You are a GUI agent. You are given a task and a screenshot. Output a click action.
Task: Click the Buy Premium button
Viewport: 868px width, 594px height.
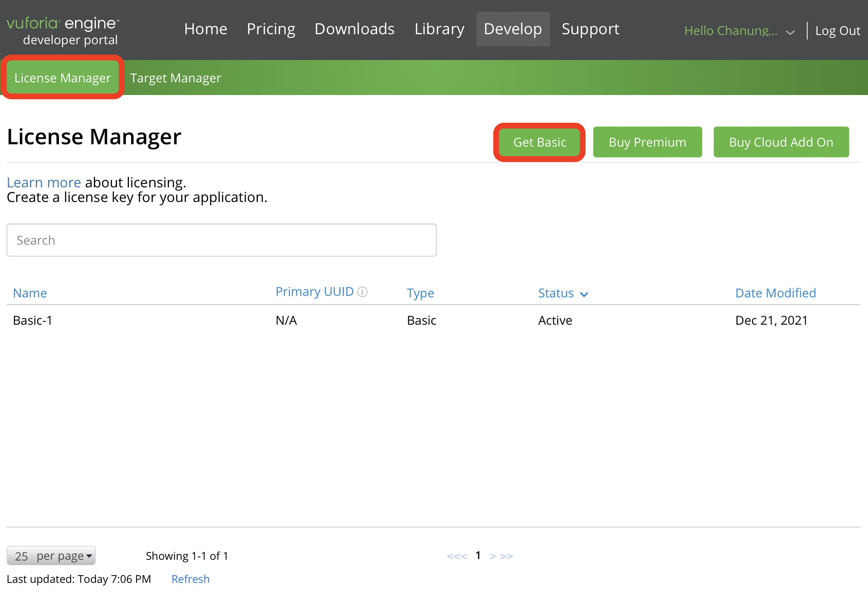[647, 142]
